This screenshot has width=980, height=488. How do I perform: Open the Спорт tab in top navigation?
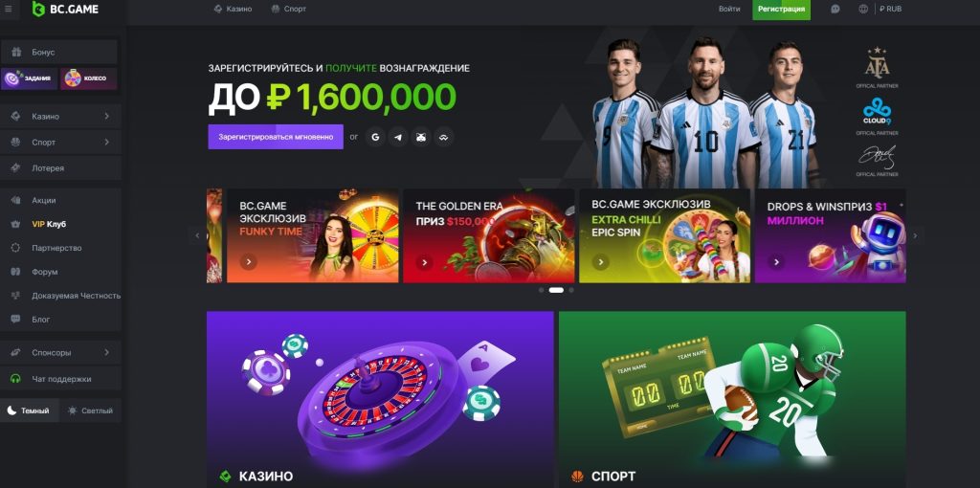pos(289,10)
